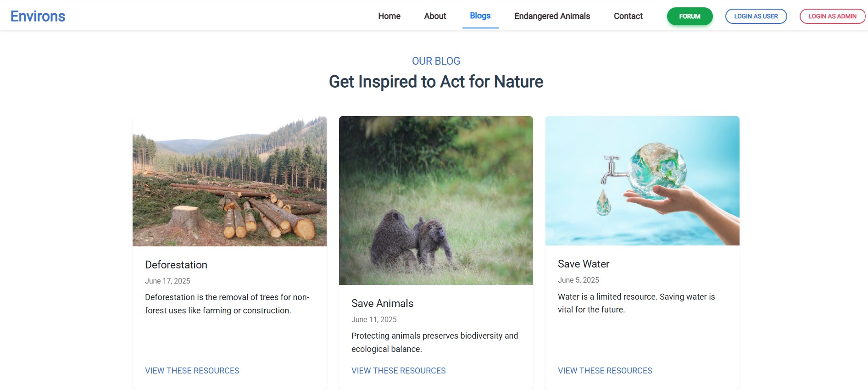
Task: Click the Deforestation article image
Action: click(229, 181)
